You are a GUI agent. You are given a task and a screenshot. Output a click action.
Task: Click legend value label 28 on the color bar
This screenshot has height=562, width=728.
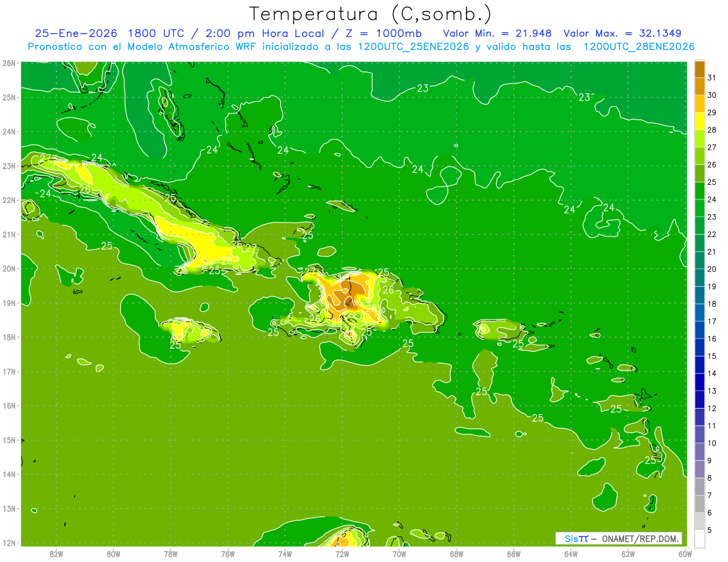(712, 130)
